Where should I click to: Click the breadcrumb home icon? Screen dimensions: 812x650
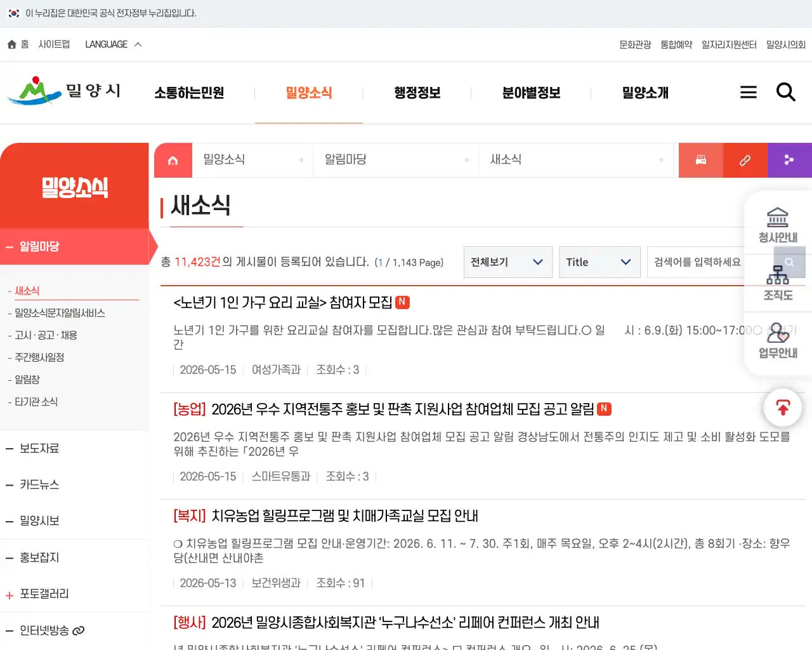(173, 161)
